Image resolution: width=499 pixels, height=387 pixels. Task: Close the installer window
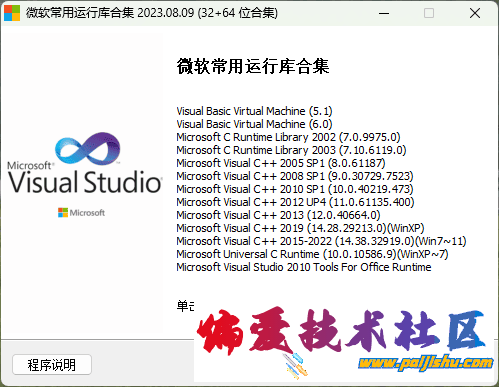click(475, 13)
